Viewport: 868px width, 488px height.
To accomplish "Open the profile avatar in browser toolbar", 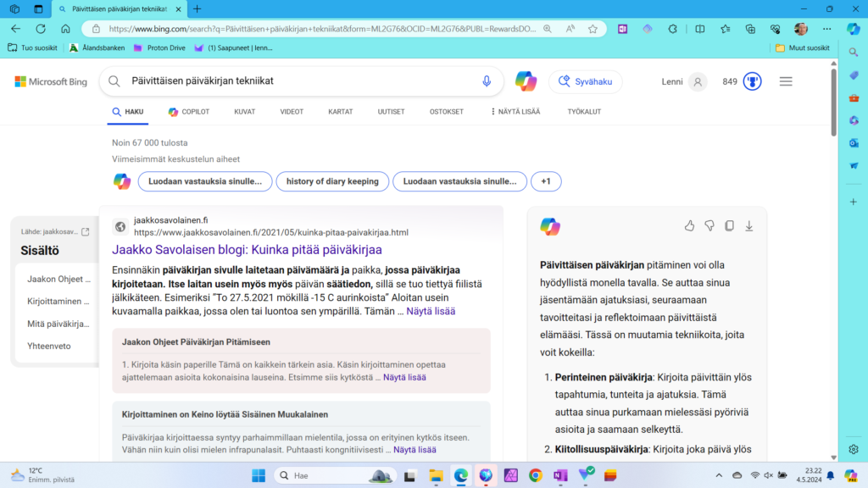I will point(800,29).
